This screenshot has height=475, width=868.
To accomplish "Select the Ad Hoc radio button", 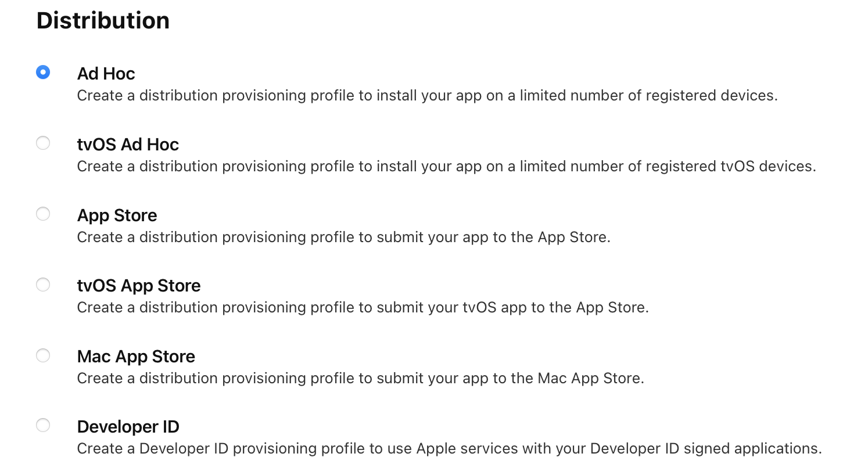I will 43,72.
